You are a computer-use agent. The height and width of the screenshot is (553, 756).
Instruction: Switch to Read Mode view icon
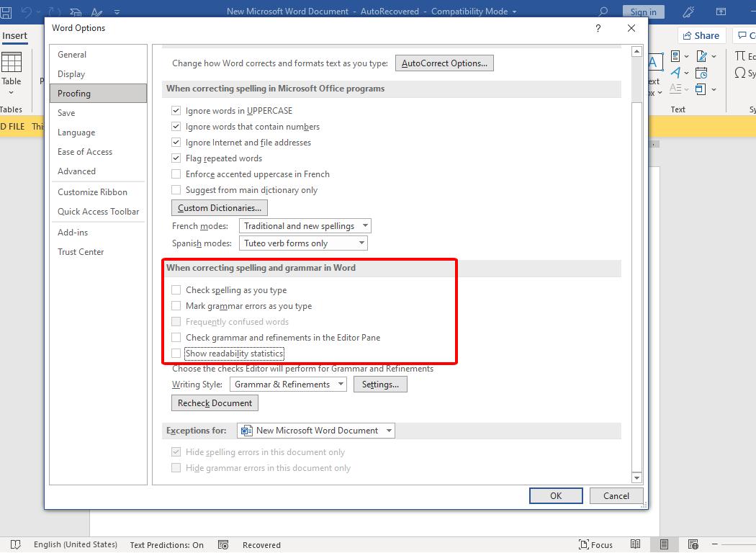point(636,544)
